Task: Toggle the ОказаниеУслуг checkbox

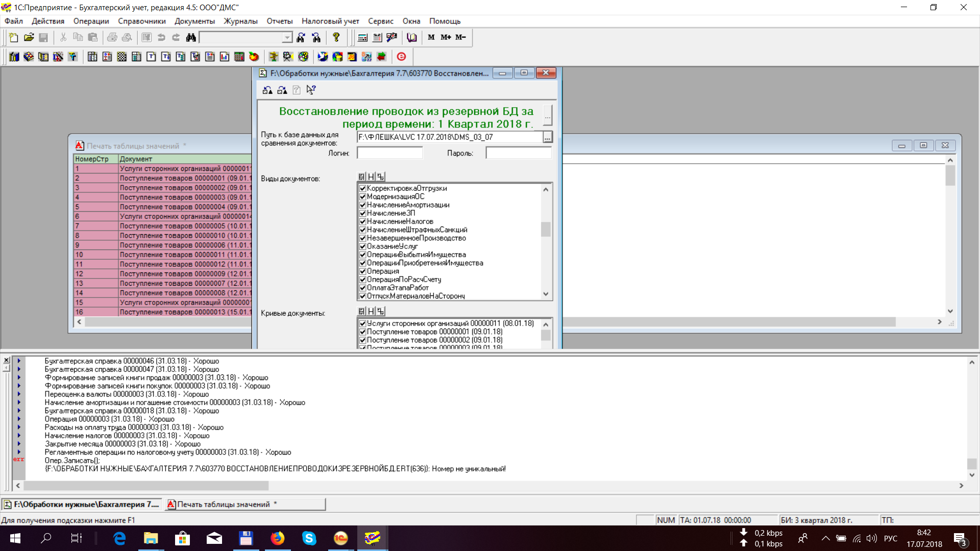Action: (x=363, y=246)
